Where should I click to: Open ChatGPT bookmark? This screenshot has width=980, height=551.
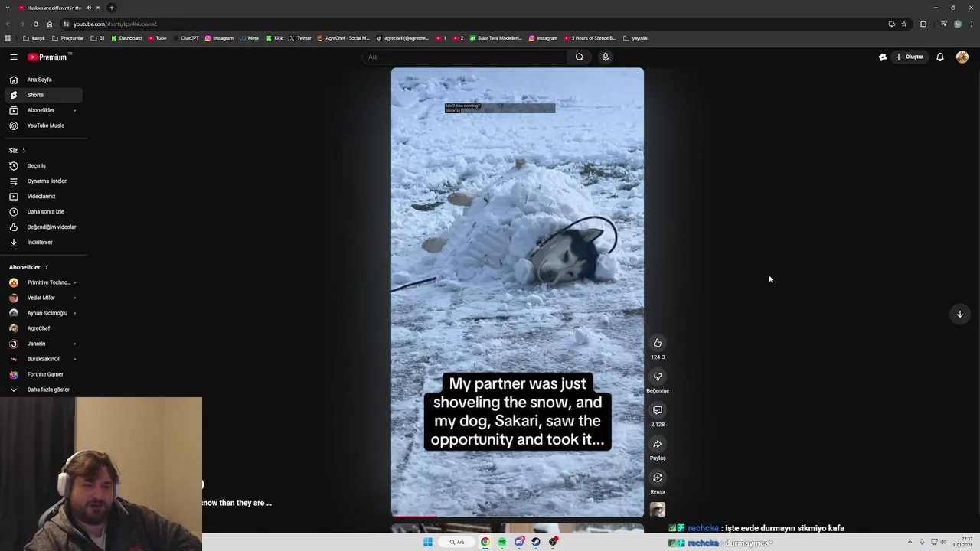click(x=185, y=38)
